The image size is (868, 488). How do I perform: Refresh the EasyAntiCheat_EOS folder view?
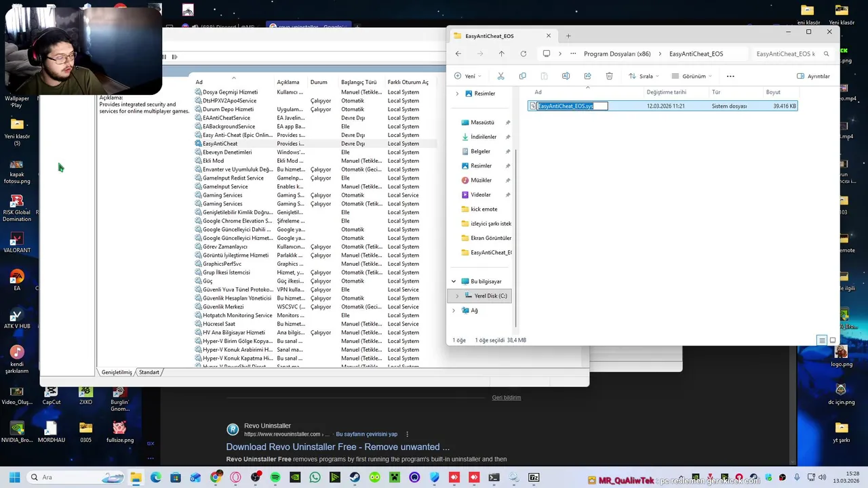point(524,54)
